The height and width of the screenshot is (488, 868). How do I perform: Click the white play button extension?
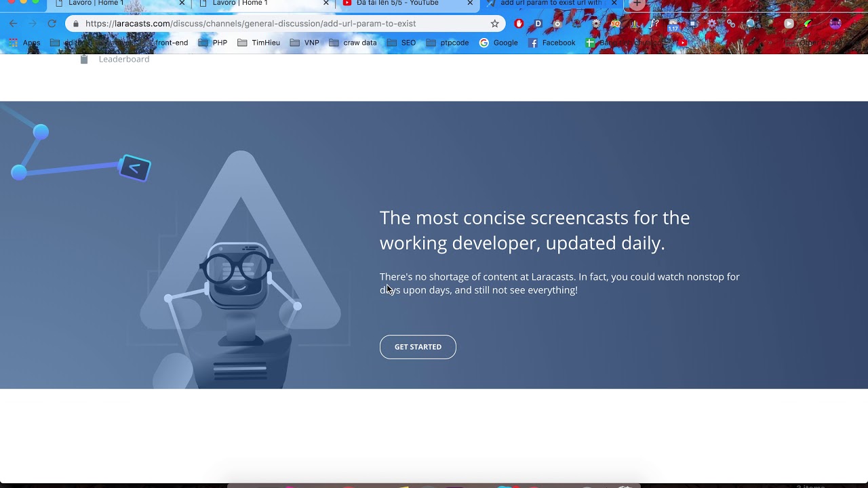tap(789, 24)
